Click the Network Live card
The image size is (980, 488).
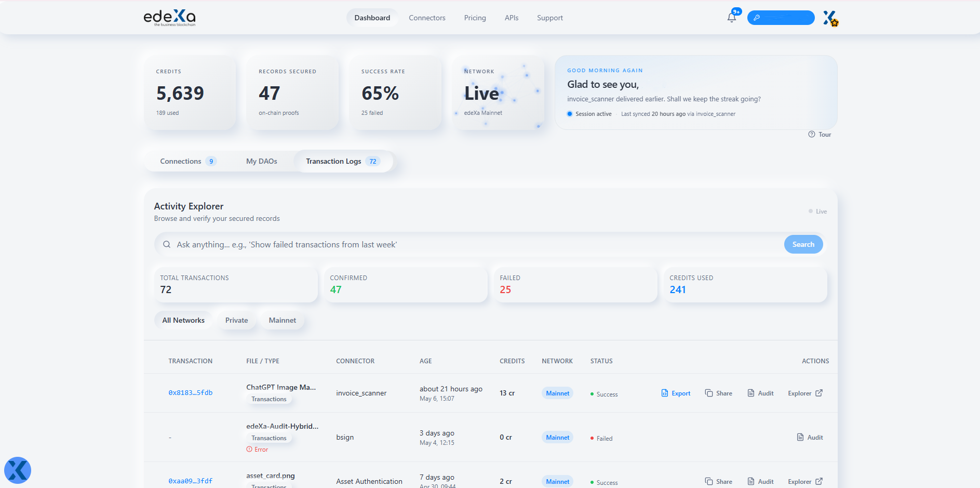[x=499, y=93]
